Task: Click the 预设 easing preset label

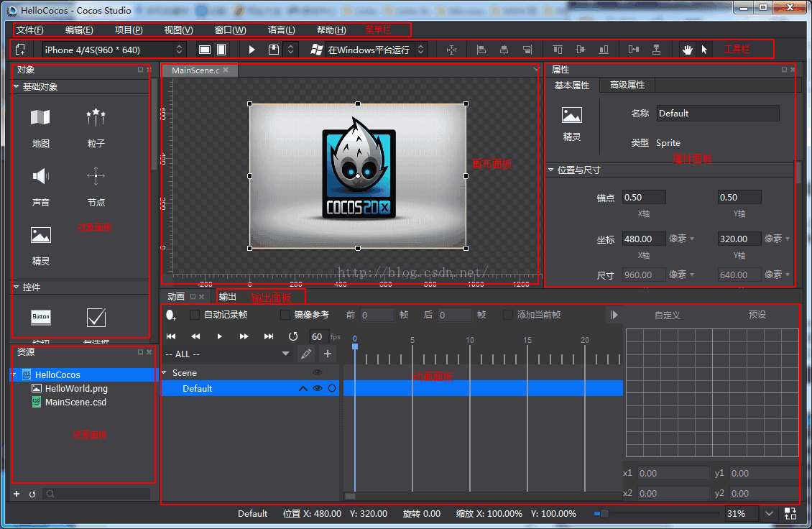Action: click(x=757, y=315)
